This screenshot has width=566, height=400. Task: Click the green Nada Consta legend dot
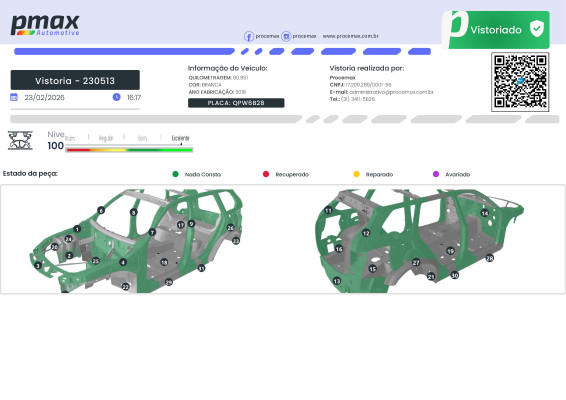tap(175, 174)
